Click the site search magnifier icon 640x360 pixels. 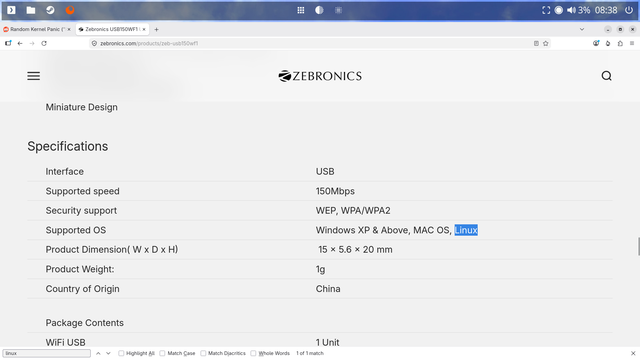click(x=607, y=76)
